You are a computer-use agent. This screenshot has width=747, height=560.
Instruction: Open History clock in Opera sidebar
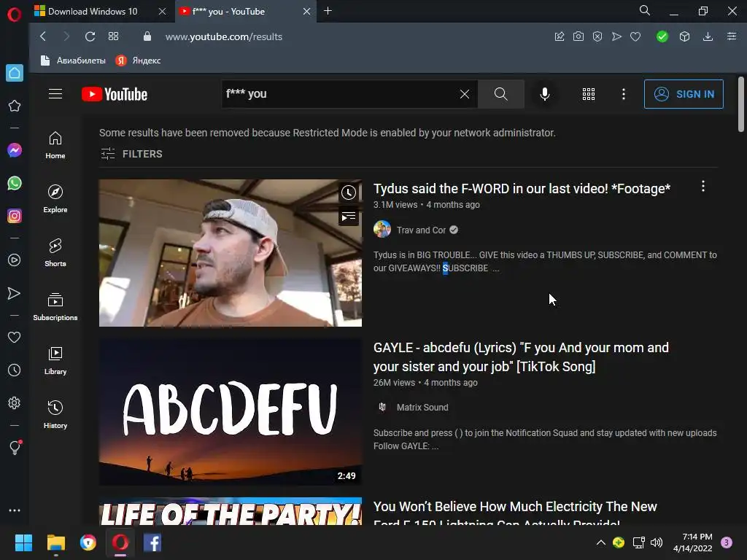pos(15,370)
